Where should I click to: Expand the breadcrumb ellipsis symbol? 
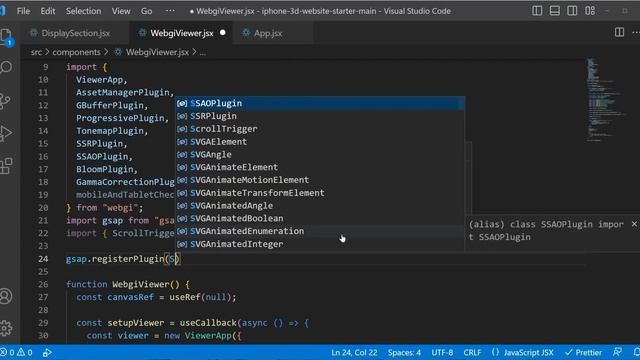(x=203, y=52)
